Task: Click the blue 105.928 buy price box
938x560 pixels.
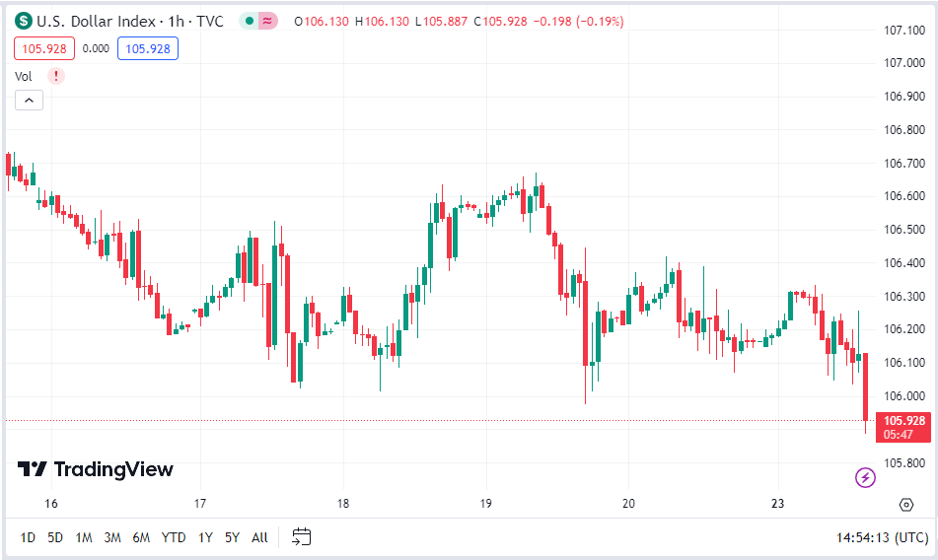Action: click(x=148, y=49)
